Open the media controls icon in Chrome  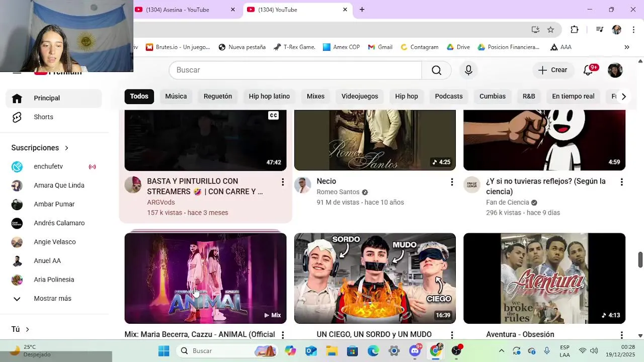pos(599,30)
